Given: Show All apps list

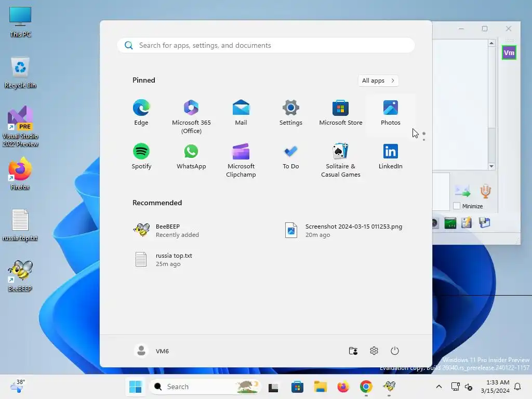Looking at the screenshot, I should click(378, 81).
